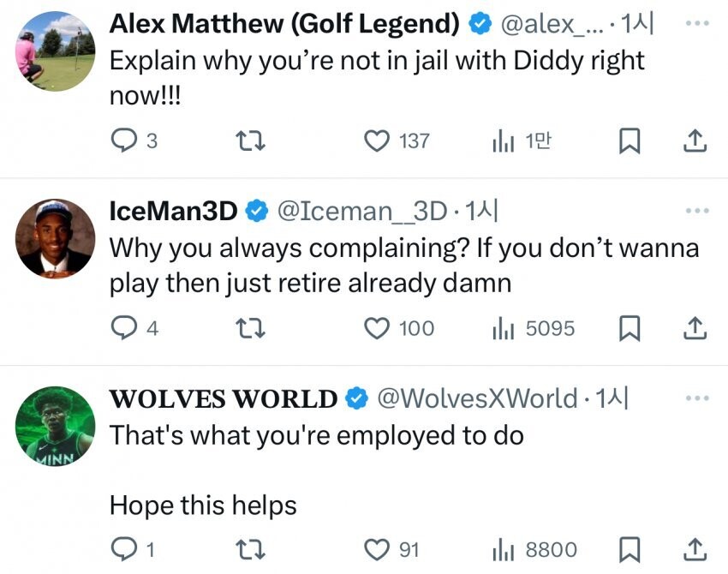Open the @WolvesXWorld handle link
This screenshot has height=574, width=728.
click(477, 398)
